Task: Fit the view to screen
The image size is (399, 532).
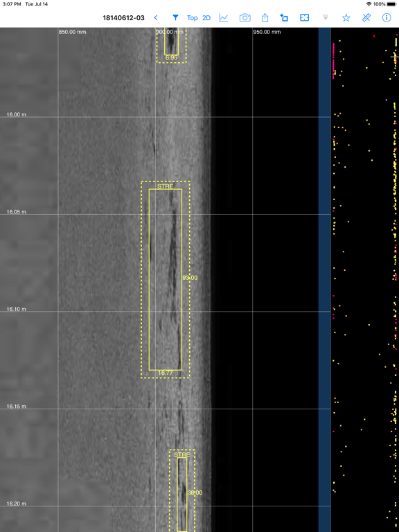Action: tap(305, 17)
